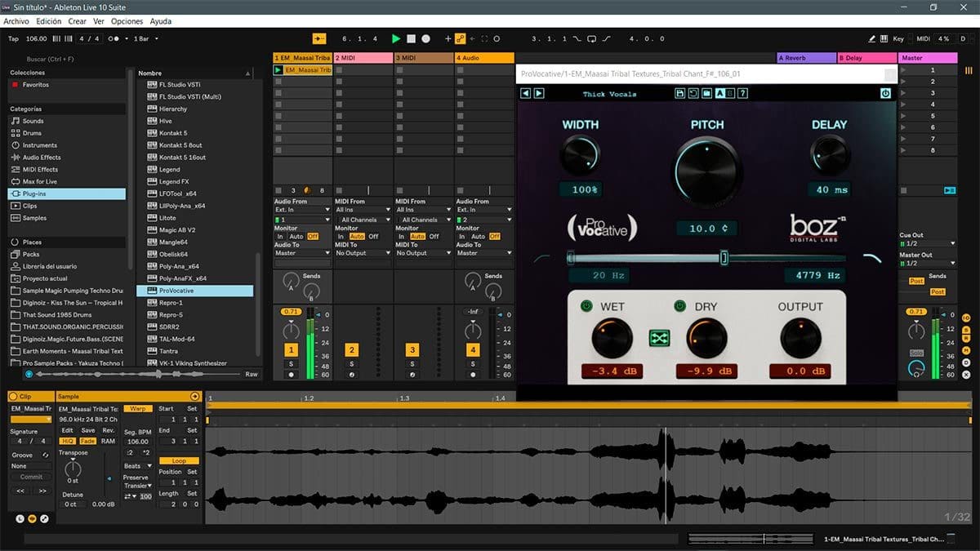Image resolution: width=980 pixels, height=551 pixels.
Task: Click the clip Groove hot-swap icon
Action: coord(46,455)
